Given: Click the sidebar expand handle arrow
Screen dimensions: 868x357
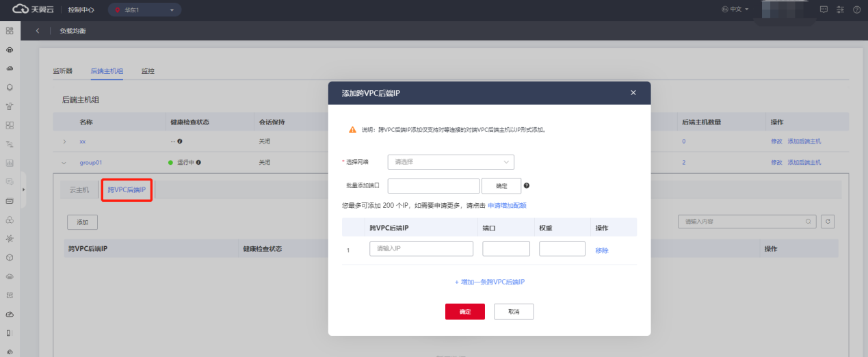Looking at the screenshot, I should [x=23, y=189].
